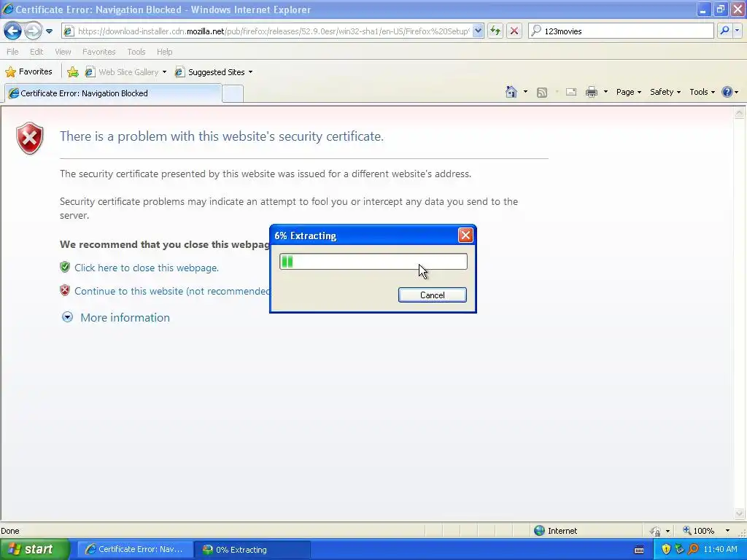
Task: Open search provider dropdown arrow
Action: (737, 31)
